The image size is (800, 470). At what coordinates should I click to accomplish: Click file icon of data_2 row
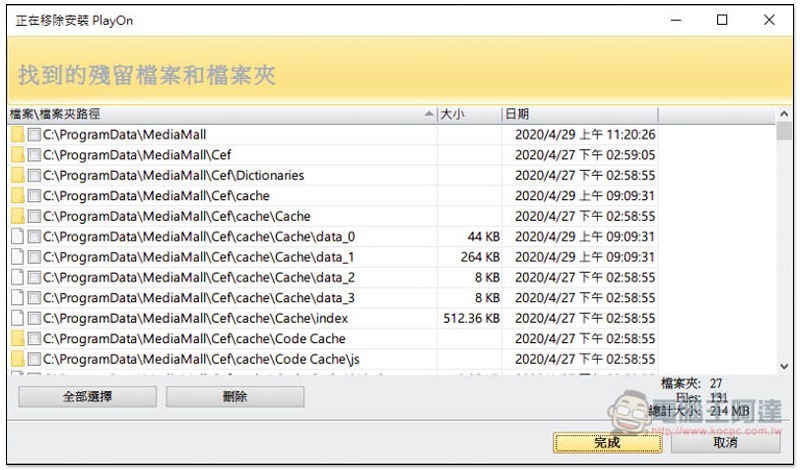tap(17, 278)
